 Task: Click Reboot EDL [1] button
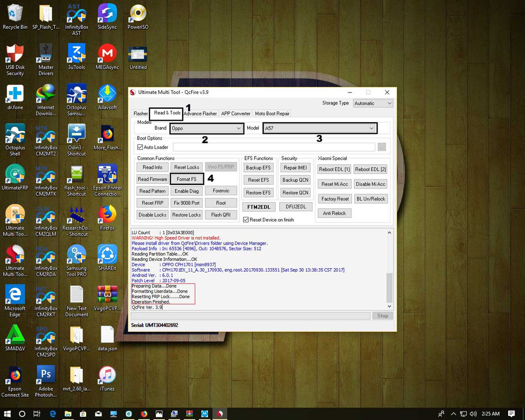pyautogui.click(x=334, y=169)
